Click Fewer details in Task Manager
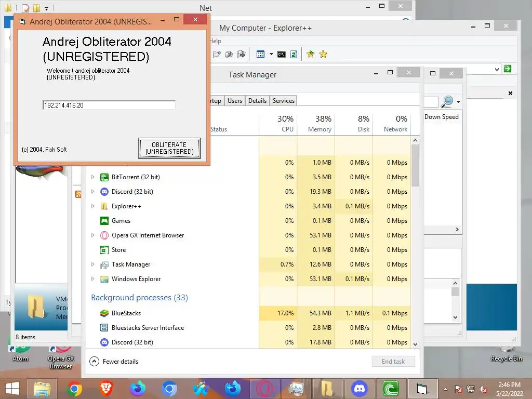532x399 pixels. click(x=114, y=362)
